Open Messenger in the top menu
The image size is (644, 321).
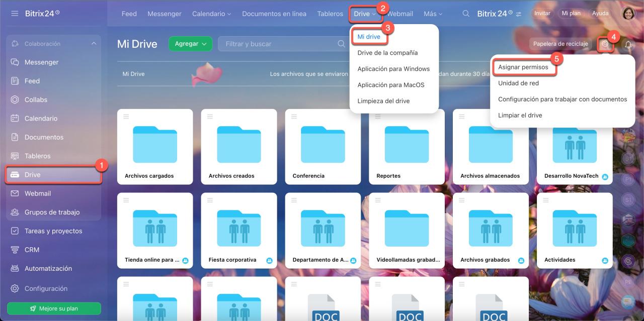point(165,14)
